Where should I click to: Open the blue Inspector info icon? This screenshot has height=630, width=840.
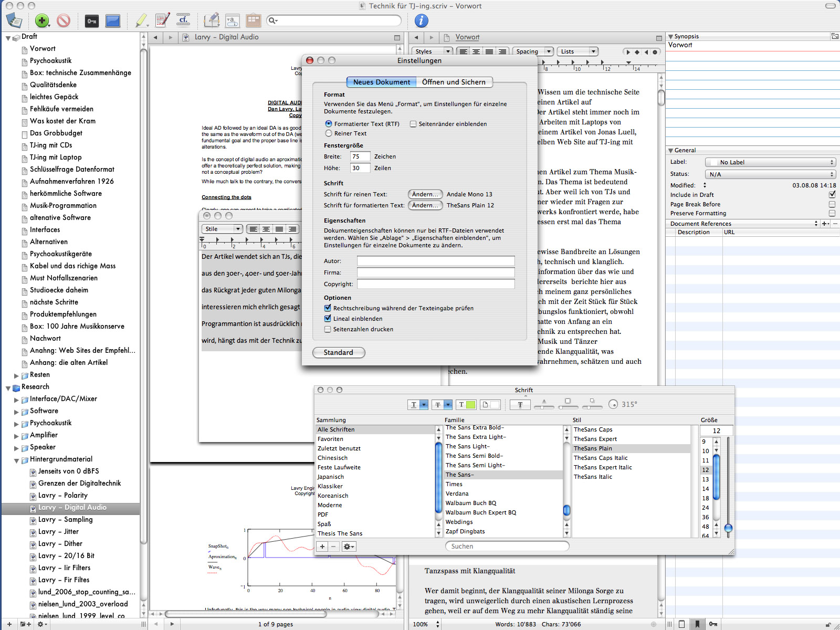(x=421, y=20)
